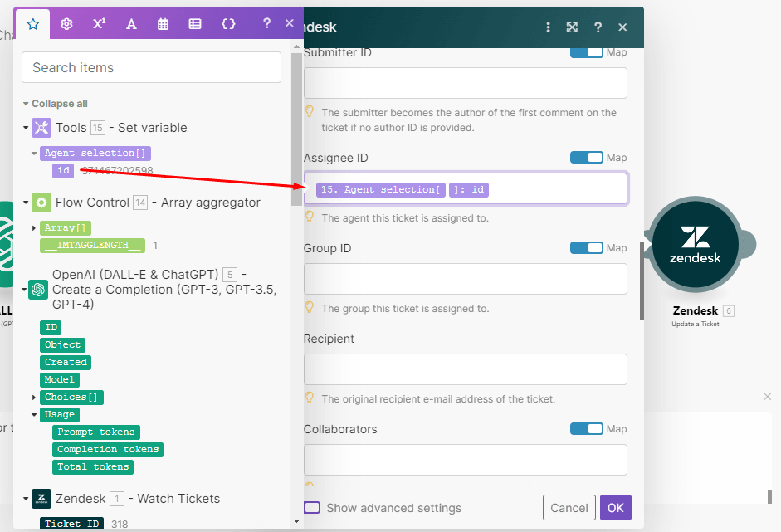Toggle Map switch for Group ID
781x532 pixels.
tap(586, 248)
